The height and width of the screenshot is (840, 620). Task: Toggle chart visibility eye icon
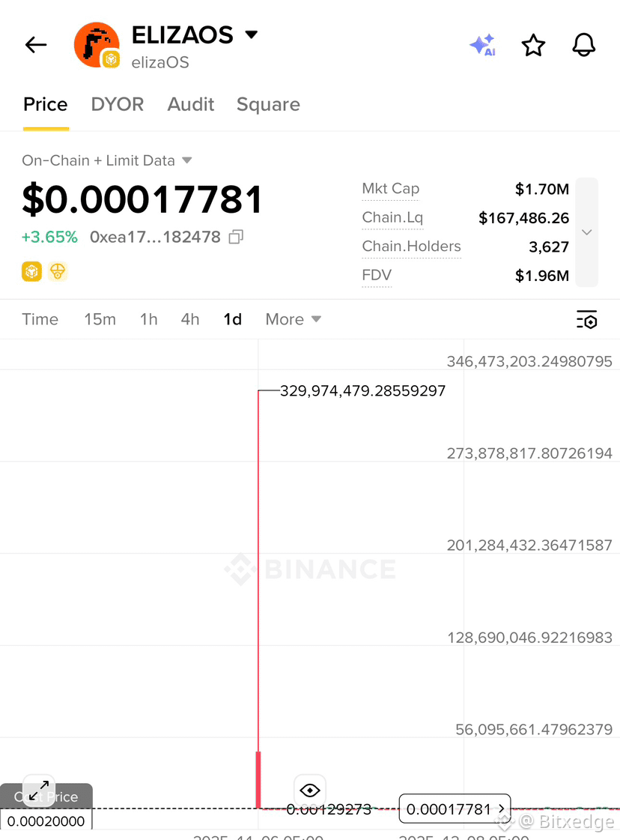pos(309,791)
